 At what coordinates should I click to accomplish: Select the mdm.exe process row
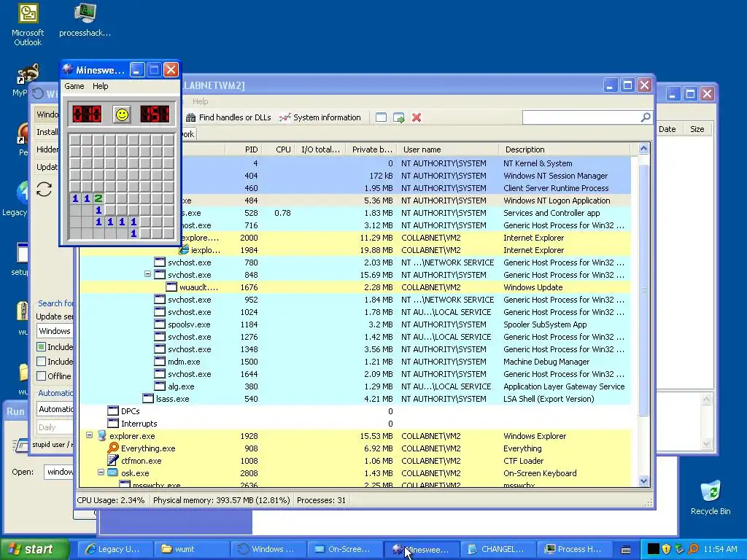click(355, 362)
